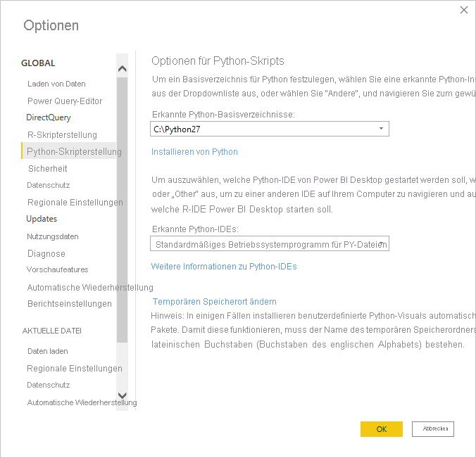
Task: Click the Abbrechen button
Action: pyautogui.click(x=432, y=429)
